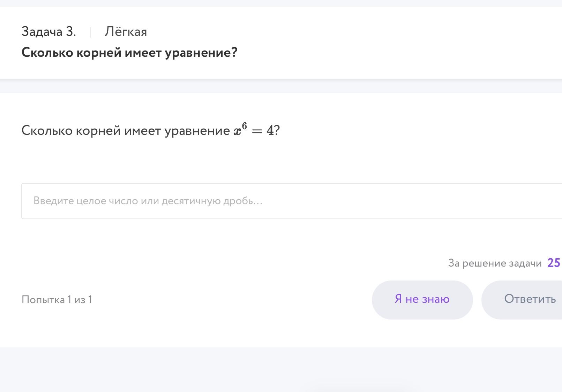Click the 'Я не знаю' button
This screenshot has height=392, width=562.
(422, 300)
